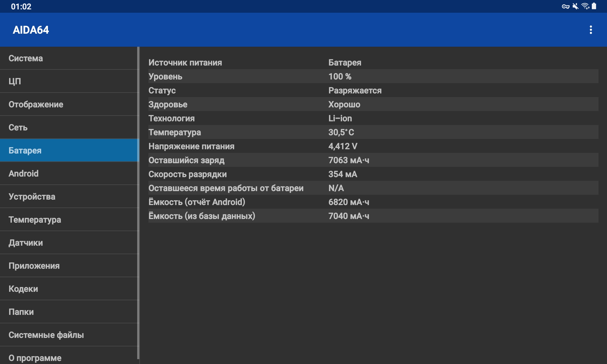Select the Источник питания row label
This screenshot has height=364, width=607.
click(185, 62)
